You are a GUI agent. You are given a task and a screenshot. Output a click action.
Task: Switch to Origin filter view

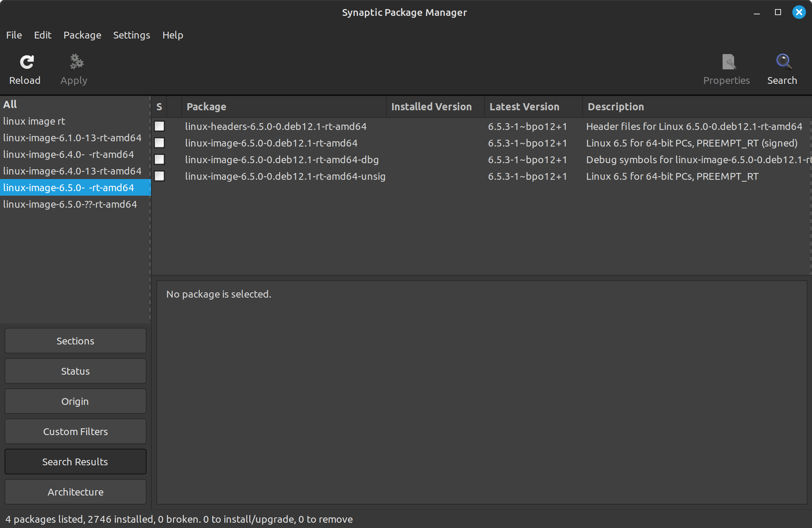76,401
